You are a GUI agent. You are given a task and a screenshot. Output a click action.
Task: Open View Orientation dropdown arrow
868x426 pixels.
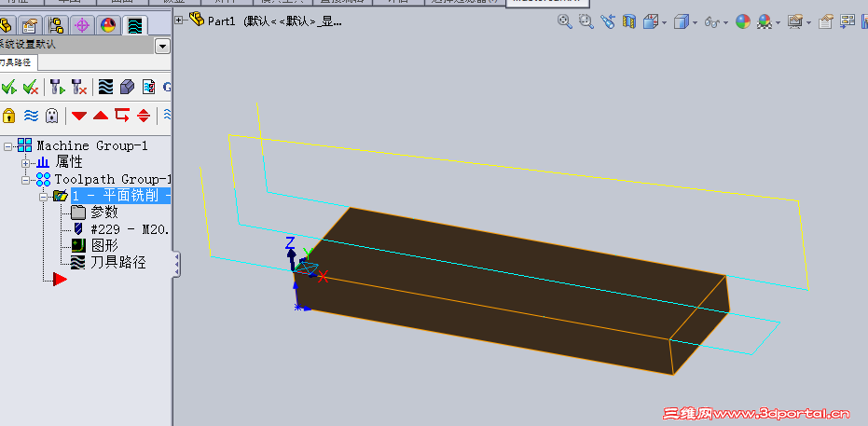664,23
